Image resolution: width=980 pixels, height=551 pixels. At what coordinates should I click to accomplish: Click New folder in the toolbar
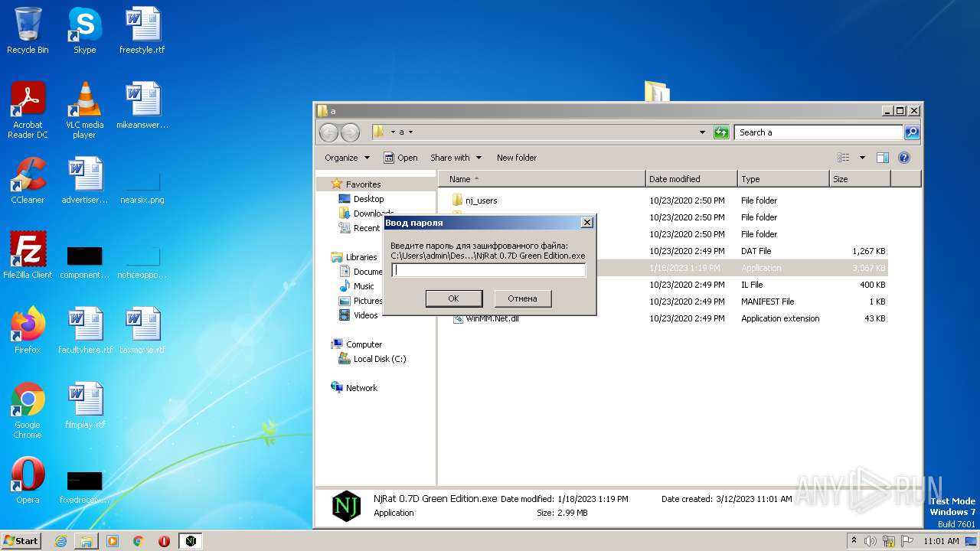click(517, 158)
